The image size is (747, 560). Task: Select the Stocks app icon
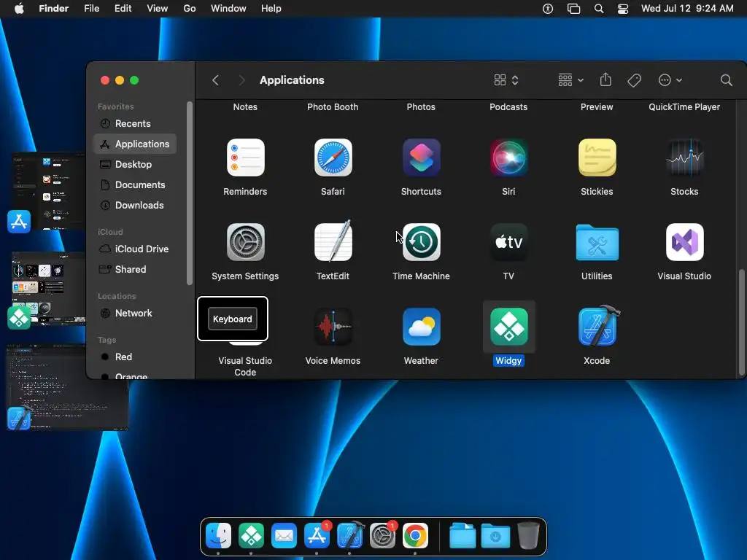[x=684, y=157]
